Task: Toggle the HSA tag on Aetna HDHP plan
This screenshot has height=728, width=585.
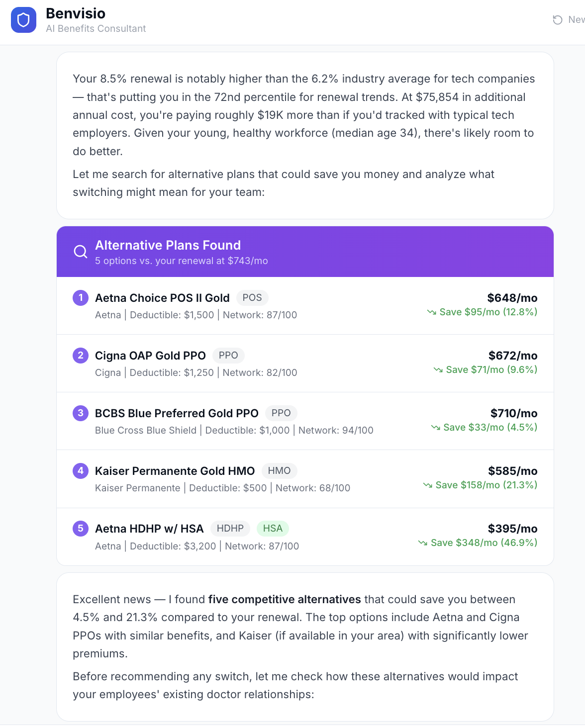Action: click(273, 529)
